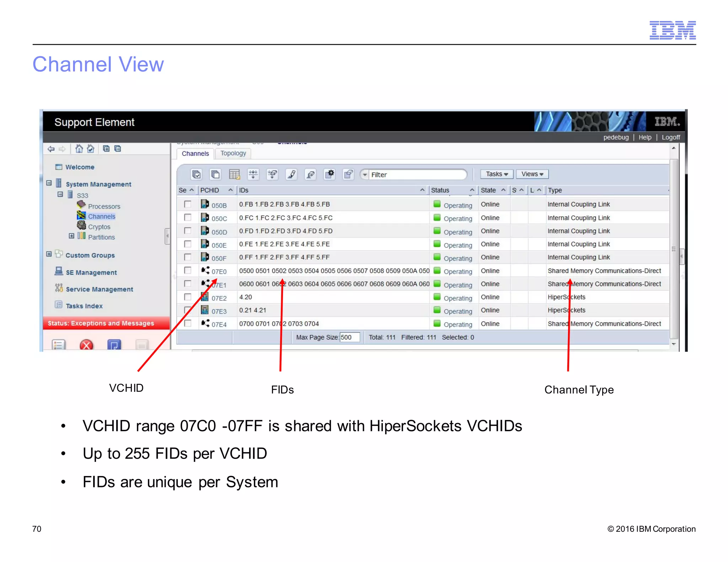Click the Configure Columns gear icon
This screenshot has height=562, width=728.
click(x=330, y=174)
